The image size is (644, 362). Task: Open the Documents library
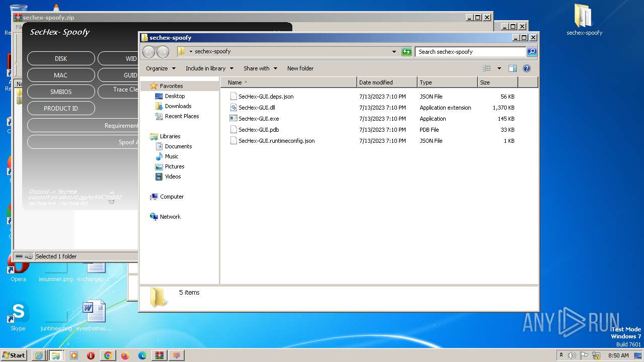click(178, 146)
